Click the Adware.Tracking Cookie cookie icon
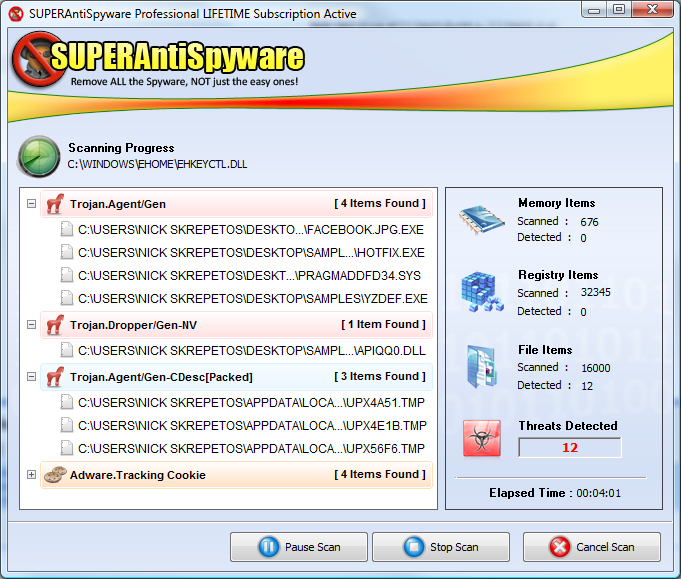 pos(55,475)
